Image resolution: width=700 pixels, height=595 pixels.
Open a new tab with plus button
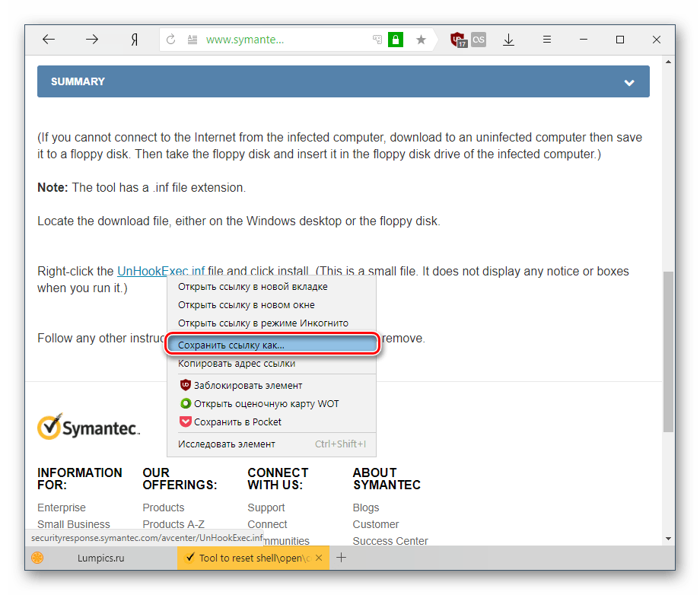point(342,558)
